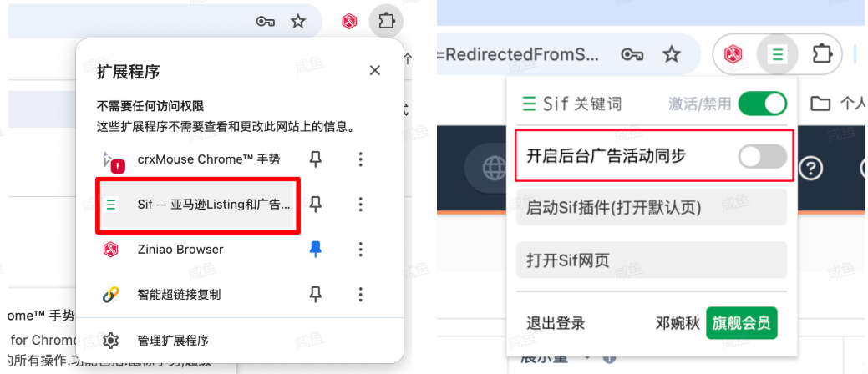Viewport: 868px width, 374px height.
Task: Click the bookmark star in left address bar
Action: click(298, 22)
